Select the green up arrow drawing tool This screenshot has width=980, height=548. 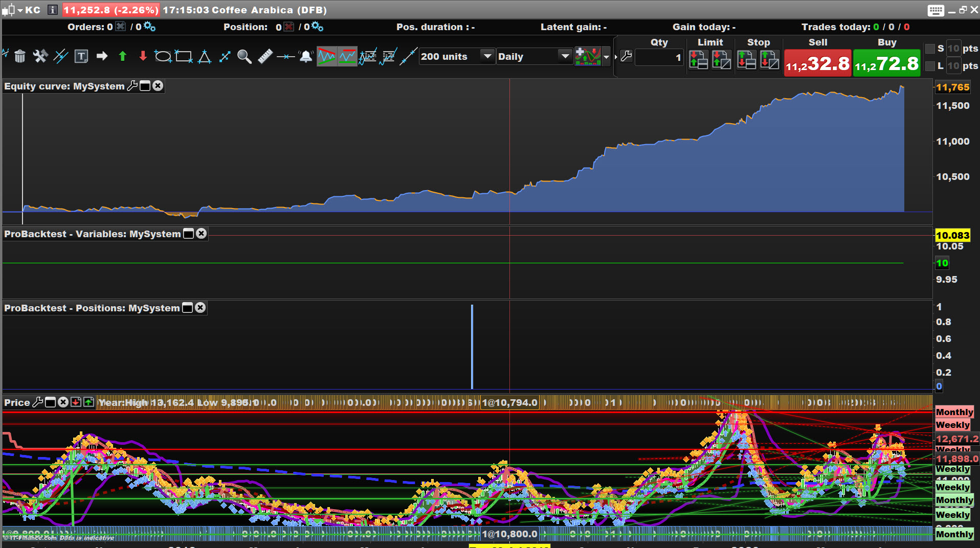click(x=122, y=56)
